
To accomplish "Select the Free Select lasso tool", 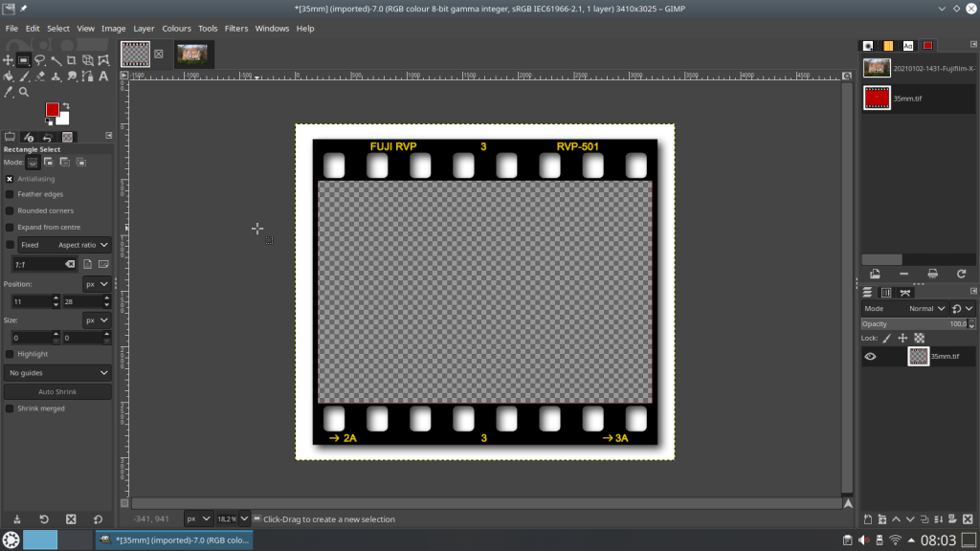I will coord(40,60).
